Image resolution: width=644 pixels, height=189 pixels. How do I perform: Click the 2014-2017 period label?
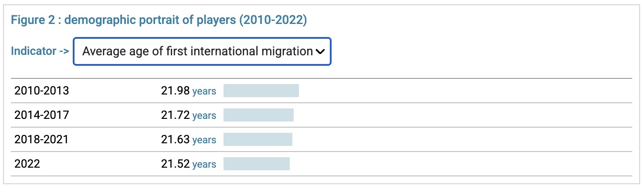pos(42,115)
